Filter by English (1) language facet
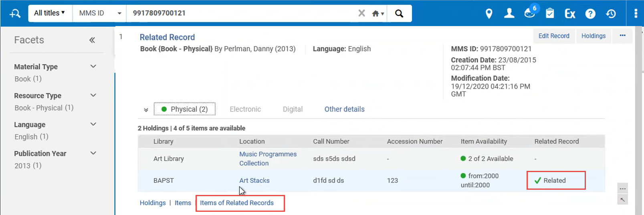The image size is (644, 215). [x=32, y=137]
